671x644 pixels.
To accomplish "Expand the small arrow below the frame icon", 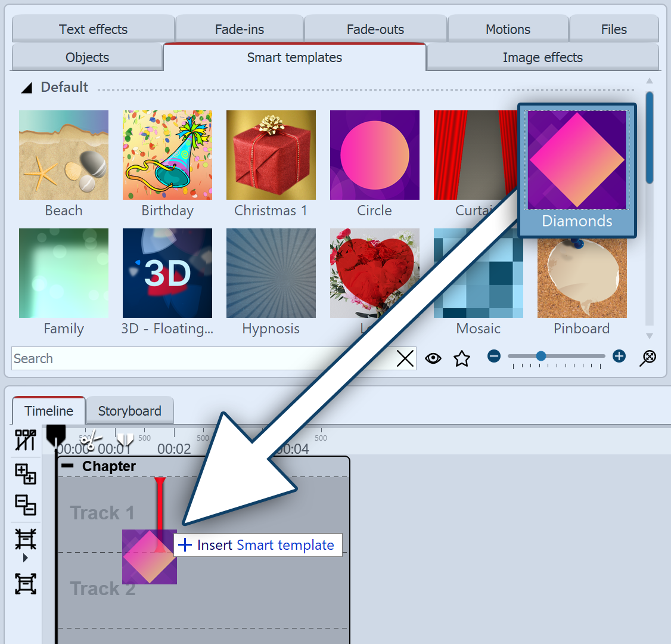I will [x=25, y=558].
